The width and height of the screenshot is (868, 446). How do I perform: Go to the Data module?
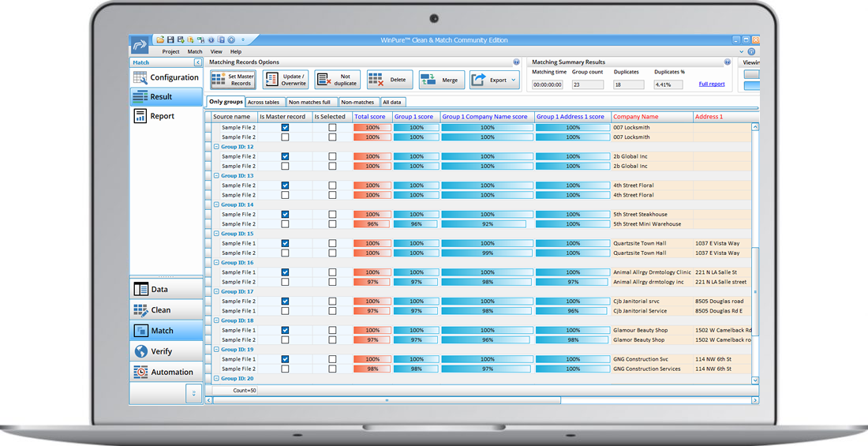click(x=166, y=289)
